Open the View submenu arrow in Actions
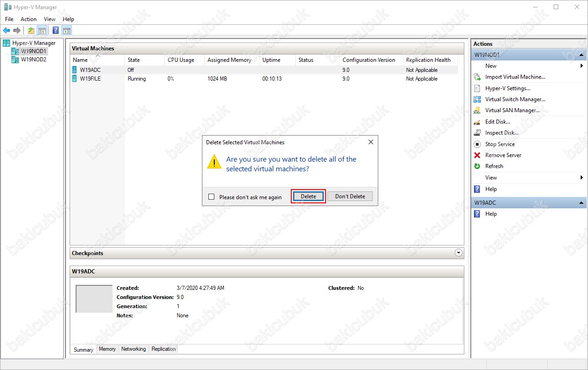The image size is (588, 370). (582, 178)
